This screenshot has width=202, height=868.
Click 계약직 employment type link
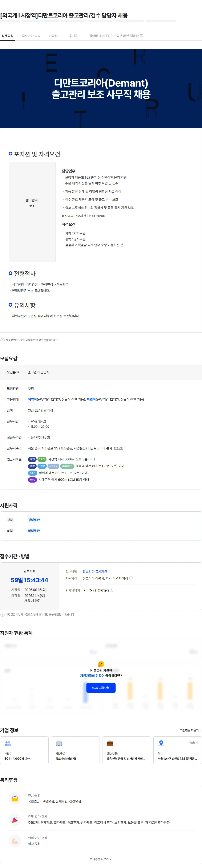pos(32,399)
